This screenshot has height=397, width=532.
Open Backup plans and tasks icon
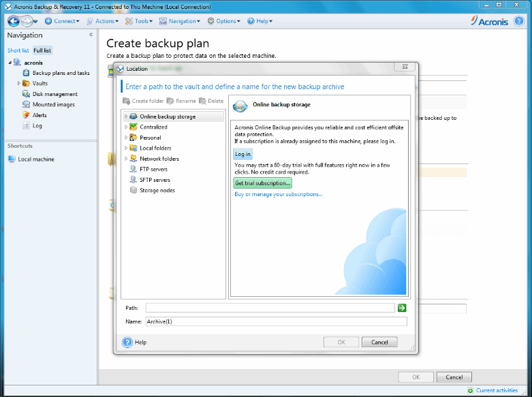26,73
